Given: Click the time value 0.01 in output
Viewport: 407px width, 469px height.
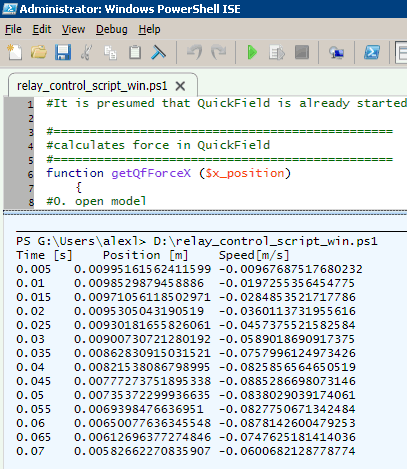Looking at the screenshot, I should [x=30, y=283].
